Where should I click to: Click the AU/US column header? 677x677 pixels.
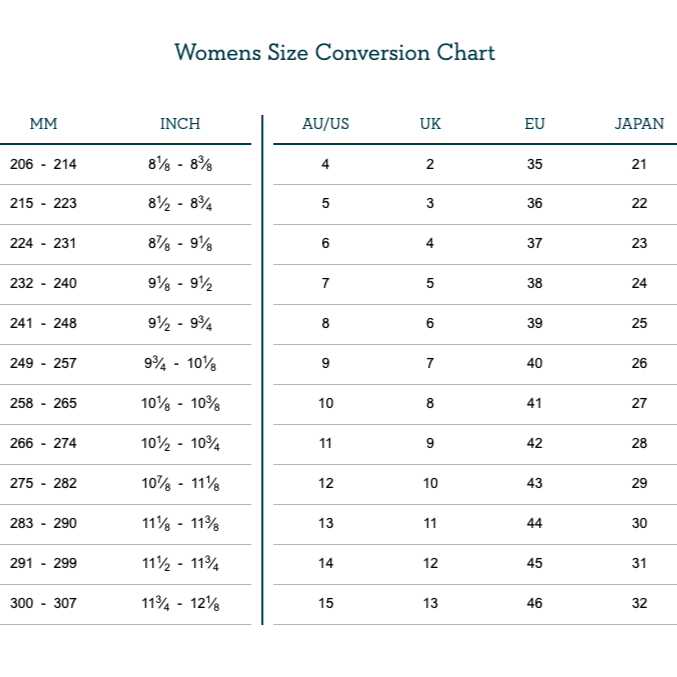(x=325, y=124)
